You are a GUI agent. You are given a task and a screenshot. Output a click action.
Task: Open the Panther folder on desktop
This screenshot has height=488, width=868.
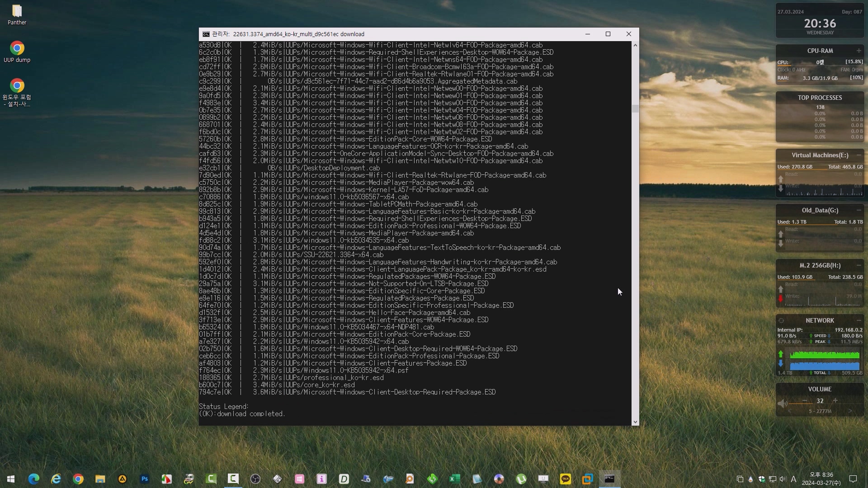coord(17,14)
